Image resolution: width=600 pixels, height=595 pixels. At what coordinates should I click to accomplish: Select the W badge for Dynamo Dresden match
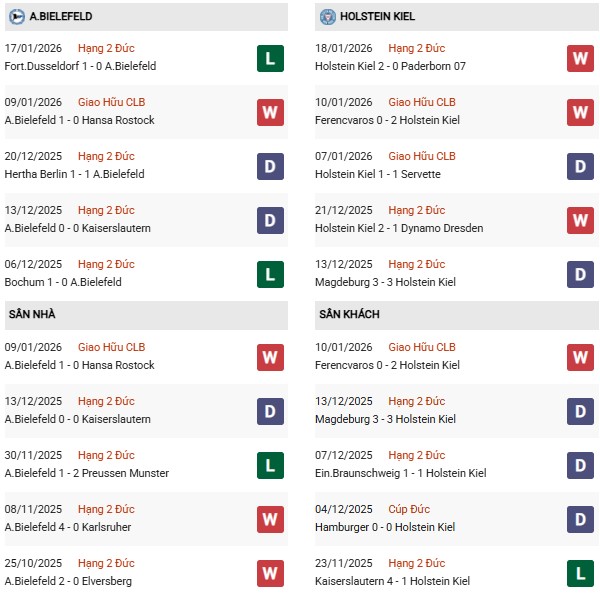[x=580, y=220]
